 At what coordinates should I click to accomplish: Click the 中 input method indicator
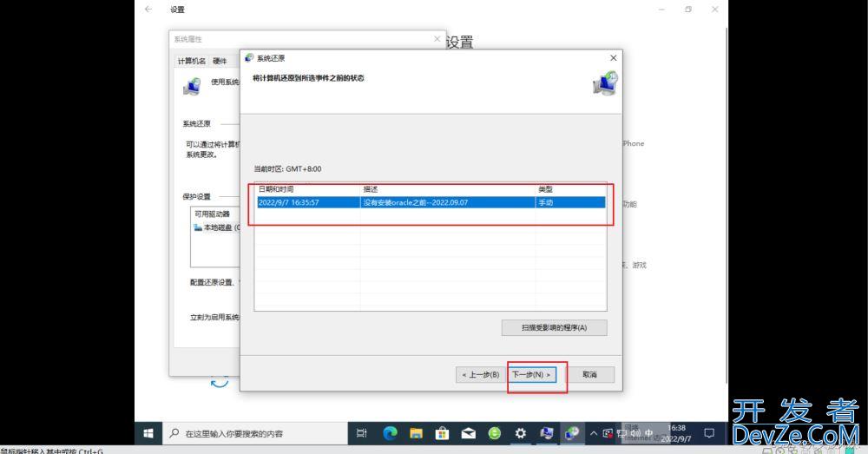tap(648, 433)
